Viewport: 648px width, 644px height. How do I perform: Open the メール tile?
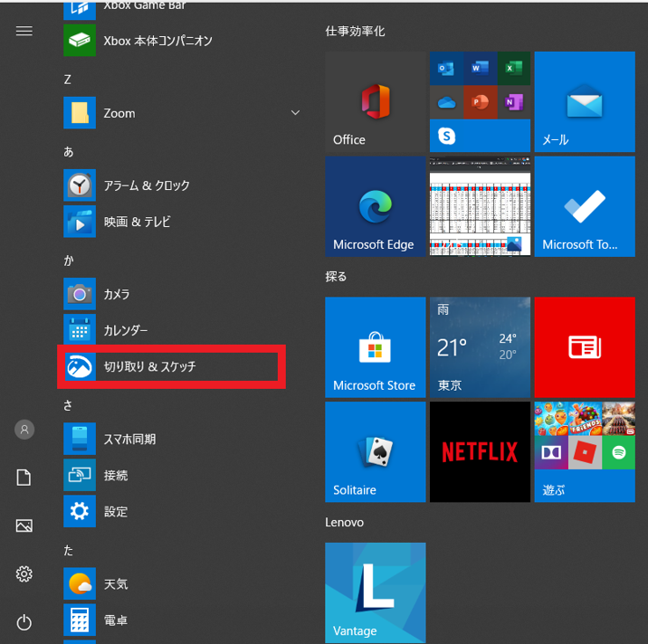point(585,101)
